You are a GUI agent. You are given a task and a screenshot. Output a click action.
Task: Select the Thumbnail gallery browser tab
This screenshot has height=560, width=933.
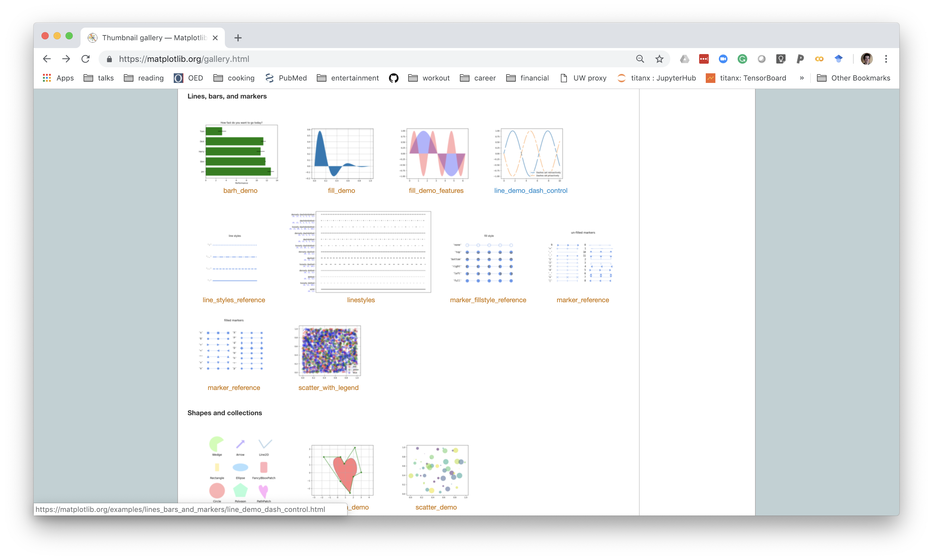point(153,38)
